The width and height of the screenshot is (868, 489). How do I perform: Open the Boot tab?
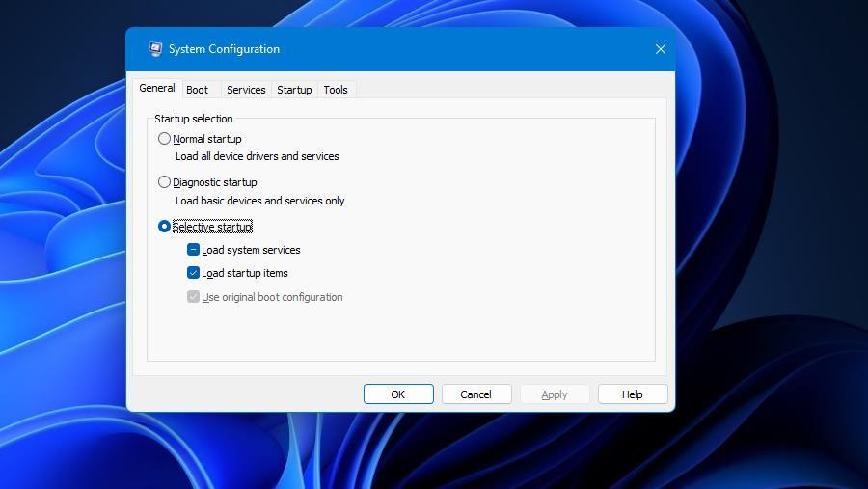click(x=197, y=90)
